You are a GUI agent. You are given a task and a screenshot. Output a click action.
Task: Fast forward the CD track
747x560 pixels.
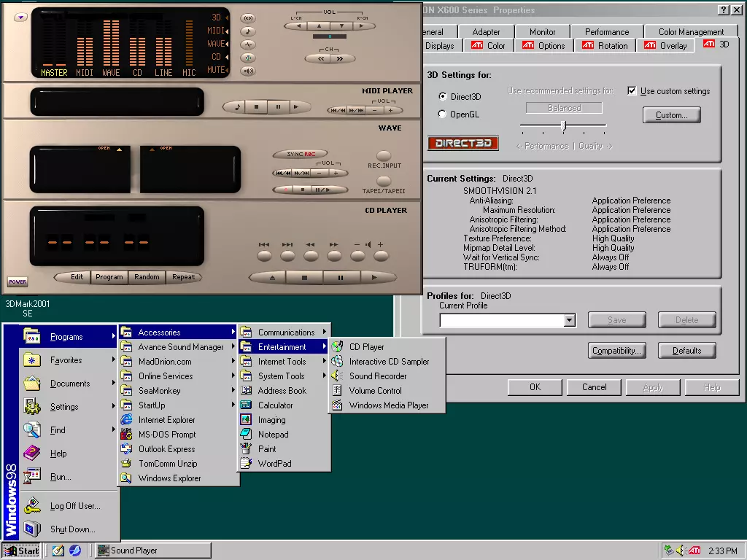[334, 256]
